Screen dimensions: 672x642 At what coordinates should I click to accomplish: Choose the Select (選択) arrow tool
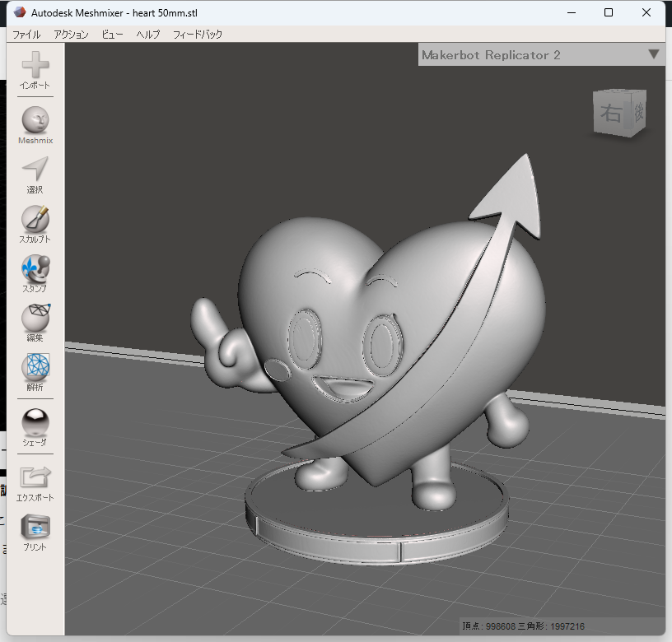point(35,170)
